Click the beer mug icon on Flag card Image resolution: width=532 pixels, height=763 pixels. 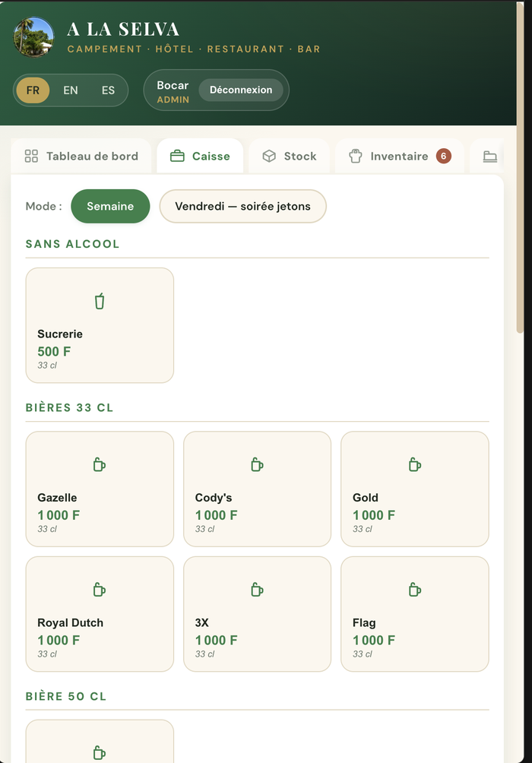(415, 590)
